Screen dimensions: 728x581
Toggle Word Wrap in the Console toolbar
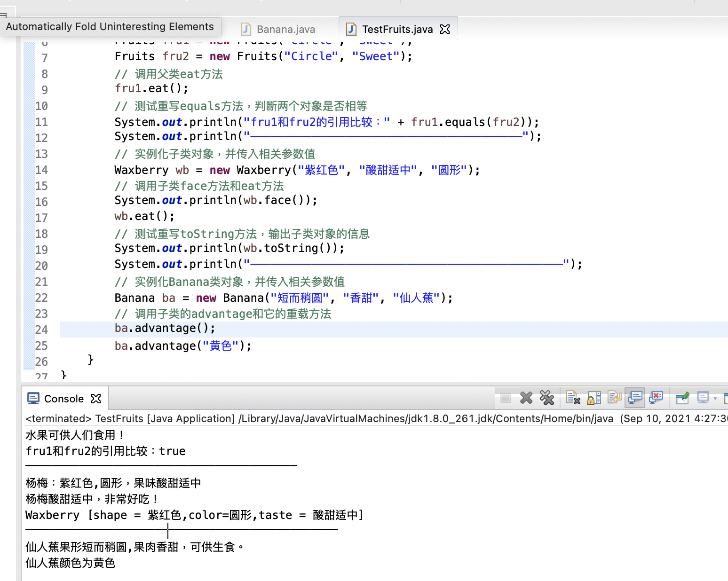614,398
